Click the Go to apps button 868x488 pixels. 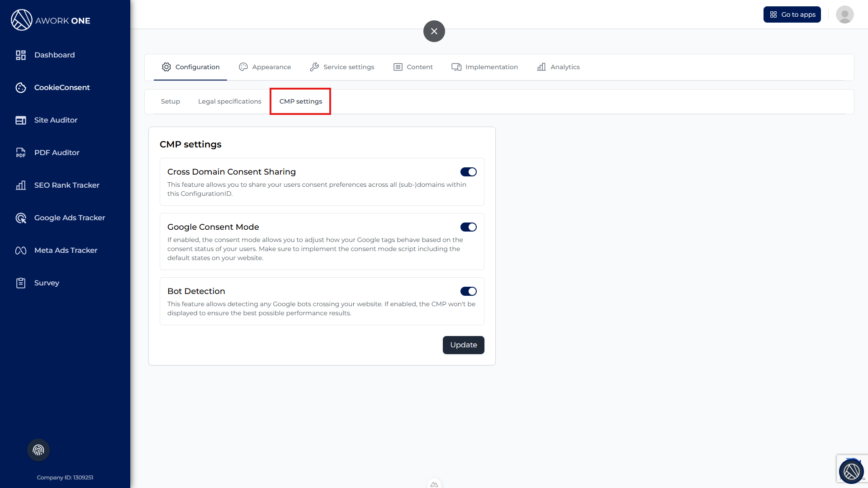click(792, 14)
